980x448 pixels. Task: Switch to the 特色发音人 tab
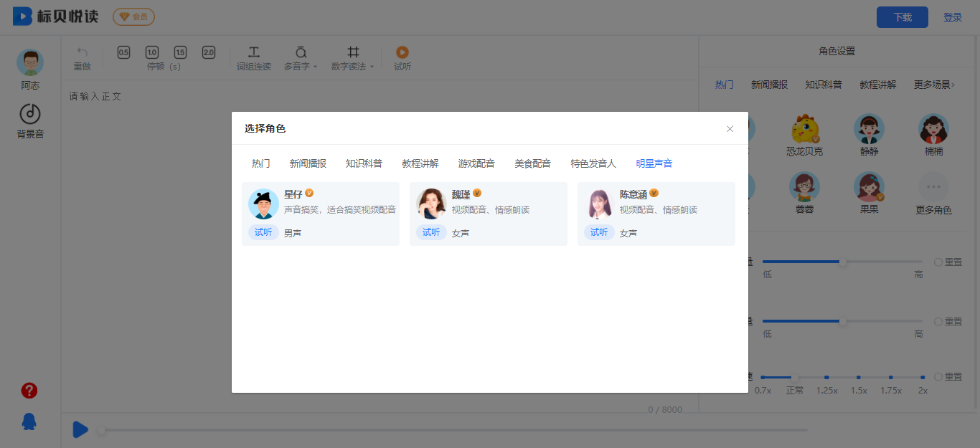[x=593, y=163]
